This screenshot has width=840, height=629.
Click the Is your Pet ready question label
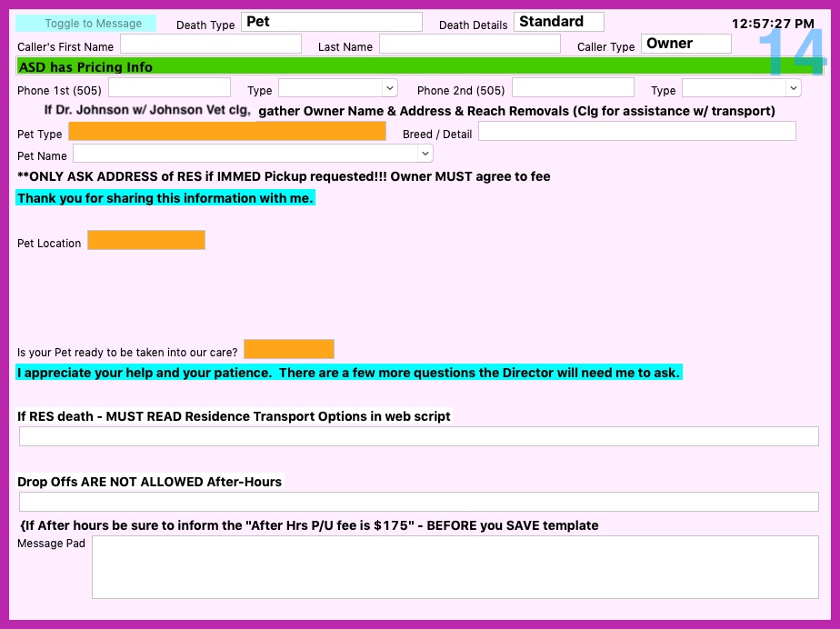(x=127, y=353)
